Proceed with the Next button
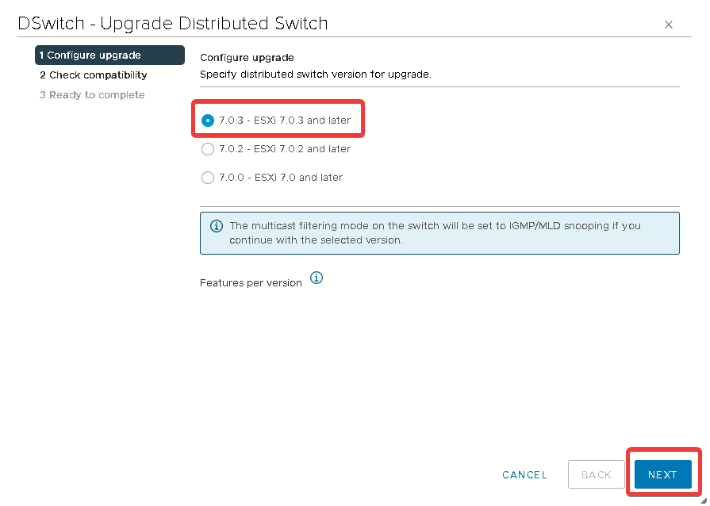The image size is (710, 506). pyautogui.click(x=663, y=475)
